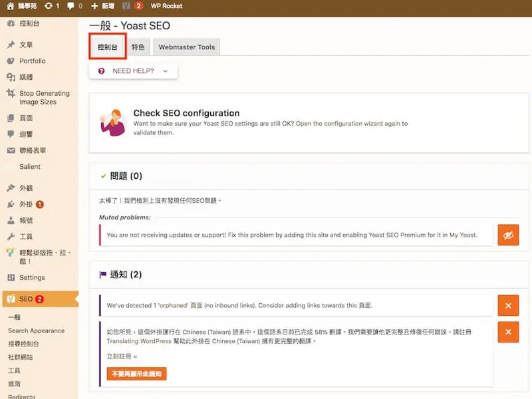
Task: Open 搜尋控制台 submenu item
Action: coord(23,344)
